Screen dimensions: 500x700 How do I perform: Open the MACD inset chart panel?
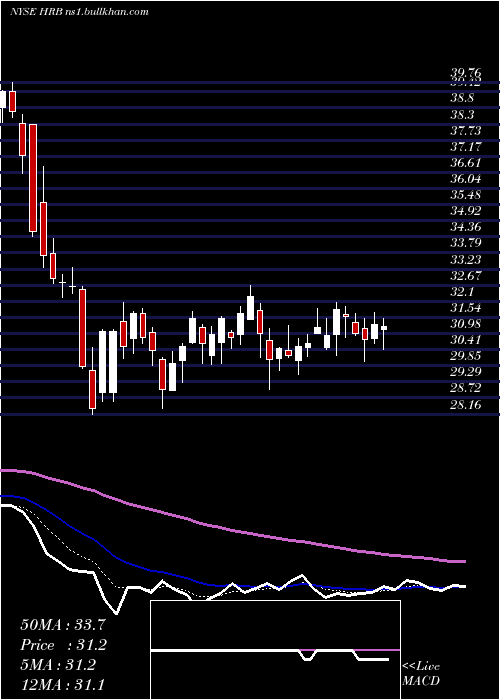click(x=275, y=650)
